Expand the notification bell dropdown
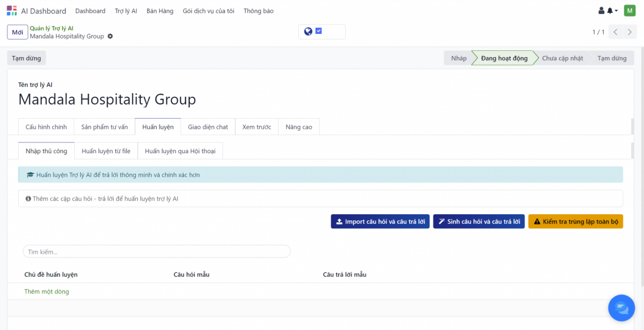 612,11
